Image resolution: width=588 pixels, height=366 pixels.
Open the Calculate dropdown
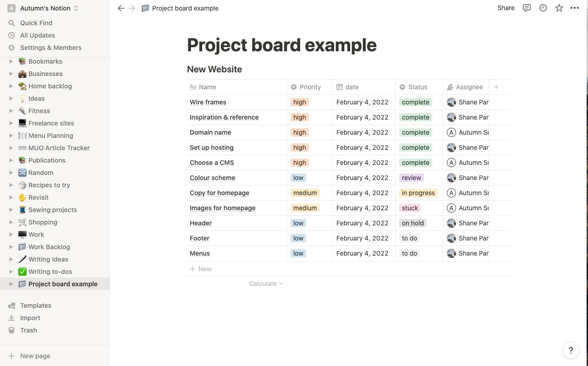(266, 283)
